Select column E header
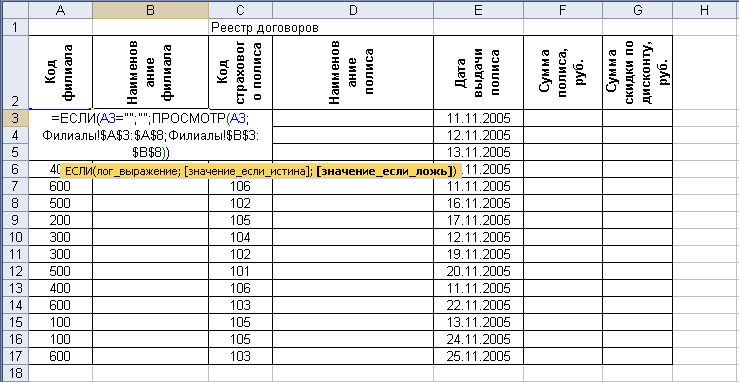The height and width of the screenshot is (382, 739). click(x=478, y=11)
